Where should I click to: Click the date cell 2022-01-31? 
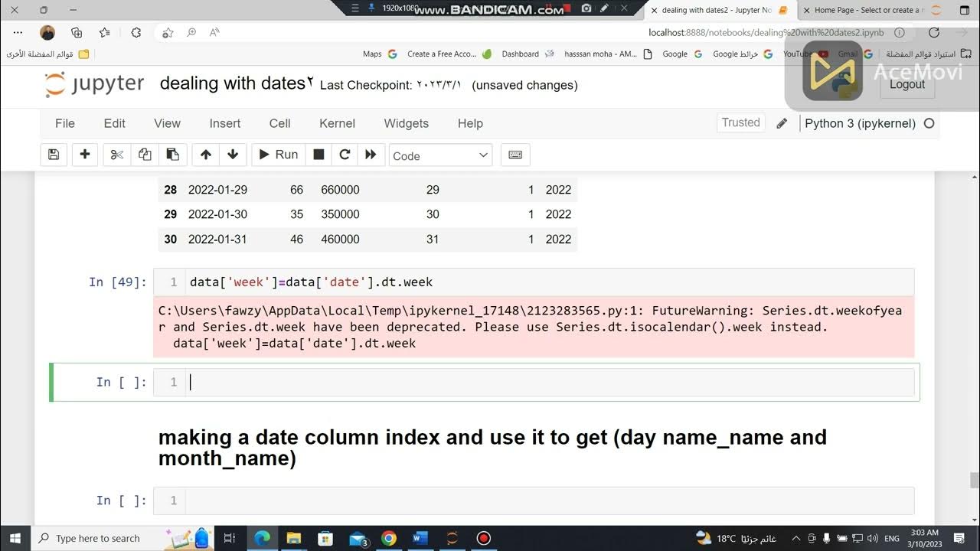click(x=217, y=239)
